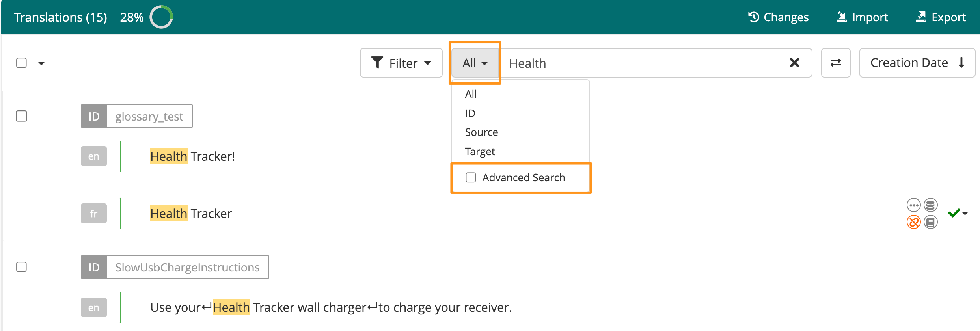The image size is (980, 331).
Task: Toggle the select-all translations checkbox
Action: [x=21, y=63]
